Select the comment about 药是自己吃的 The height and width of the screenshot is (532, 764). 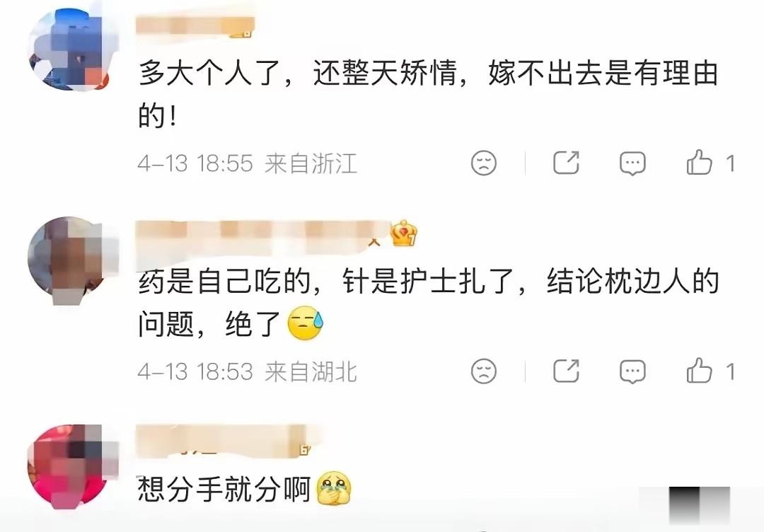point(428,302)
